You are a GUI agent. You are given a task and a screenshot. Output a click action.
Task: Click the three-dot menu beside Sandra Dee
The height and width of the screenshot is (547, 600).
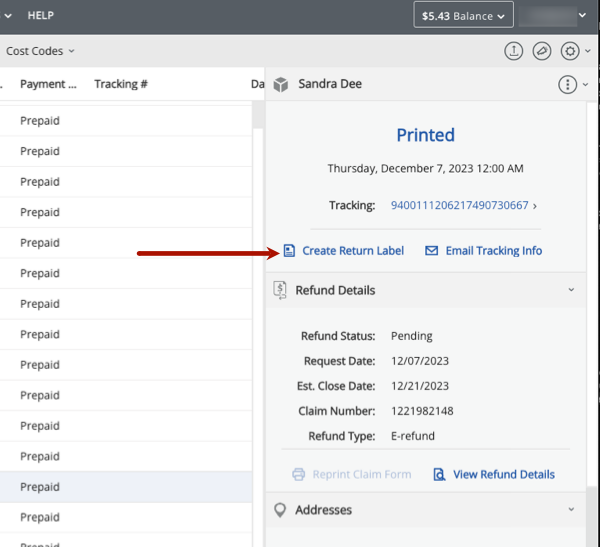click(x=568, y=85)
